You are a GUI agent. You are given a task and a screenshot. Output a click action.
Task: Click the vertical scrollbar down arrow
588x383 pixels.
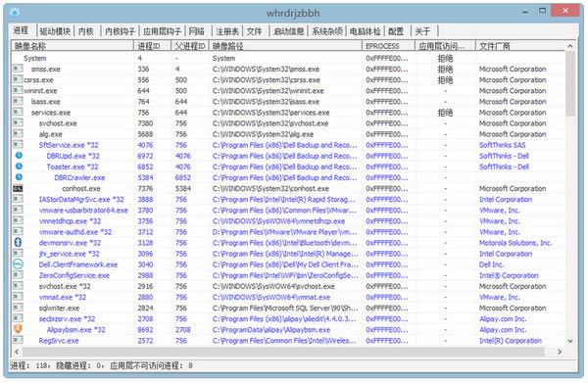(570, 341)
